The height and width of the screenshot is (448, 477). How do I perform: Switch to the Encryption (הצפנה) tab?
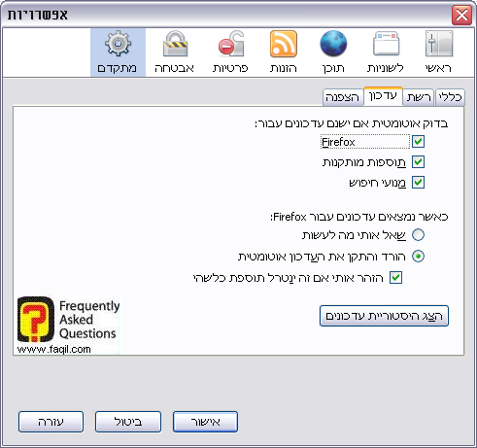coord(343,97)
